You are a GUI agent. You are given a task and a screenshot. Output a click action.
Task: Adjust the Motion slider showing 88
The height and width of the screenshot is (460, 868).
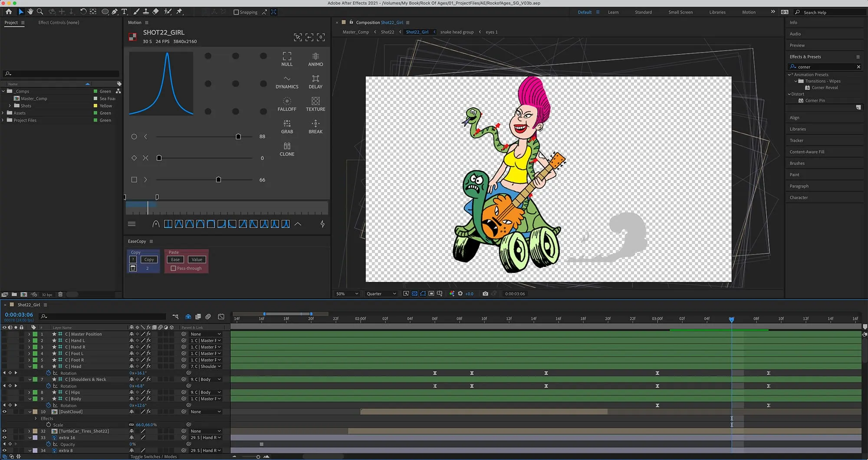click(238, 137)
